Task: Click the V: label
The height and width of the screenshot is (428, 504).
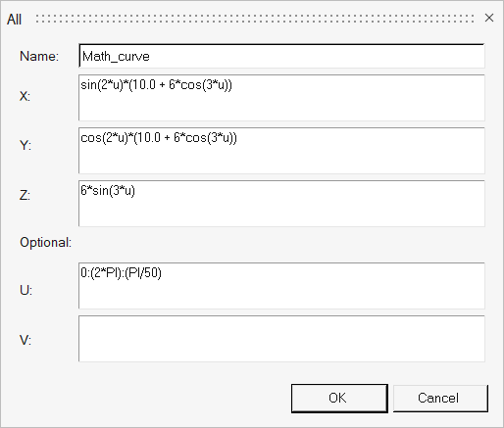Action: [25, 340]
